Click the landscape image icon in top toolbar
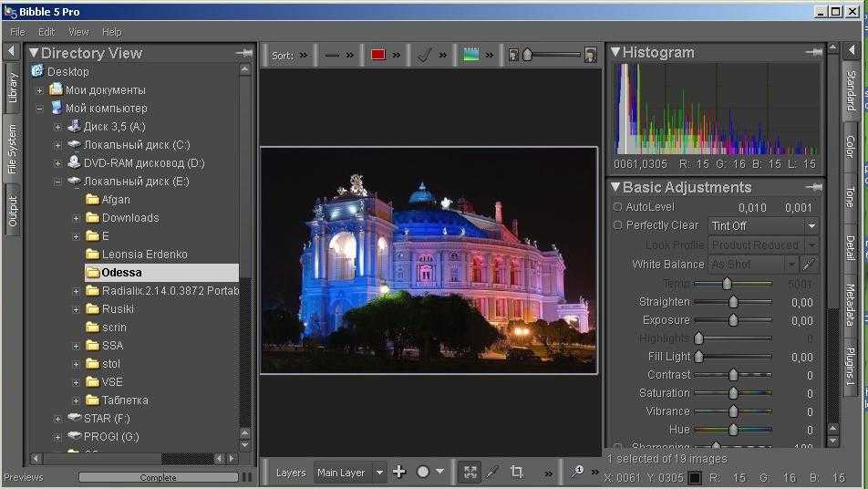Screen dimensions: 868x489 tap(470, 55)
